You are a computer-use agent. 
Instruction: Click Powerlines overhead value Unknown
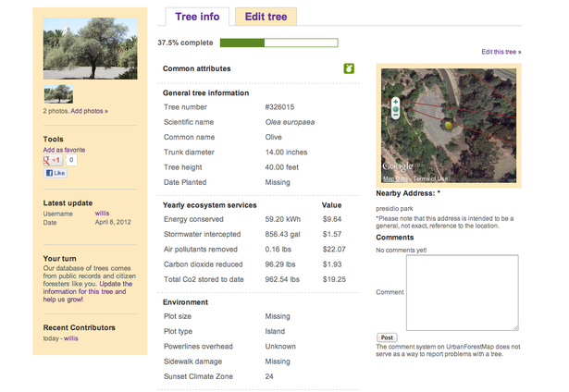(280, 347)
